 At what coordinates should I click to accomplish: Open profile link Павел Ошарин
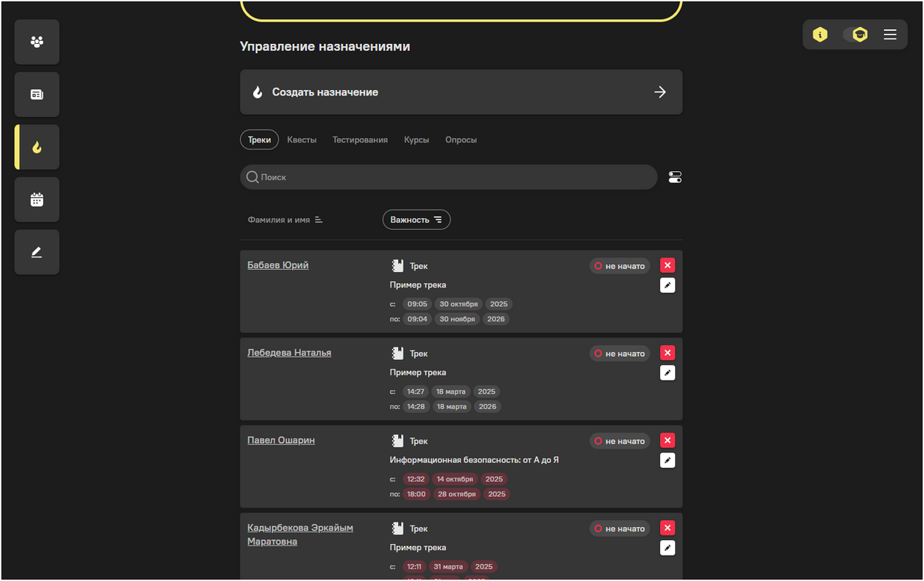[x=281, y=440]
